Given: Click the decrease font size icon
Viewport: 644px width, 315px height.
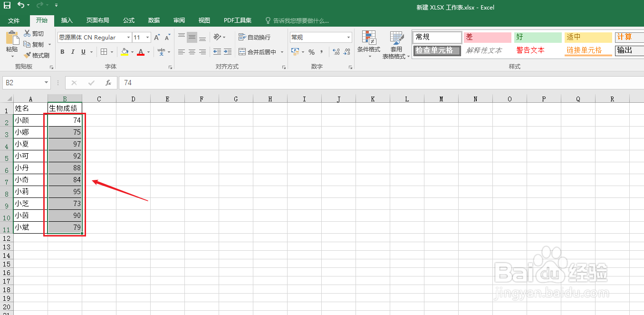Looking at the screenshot, I should tap(167, 37).
